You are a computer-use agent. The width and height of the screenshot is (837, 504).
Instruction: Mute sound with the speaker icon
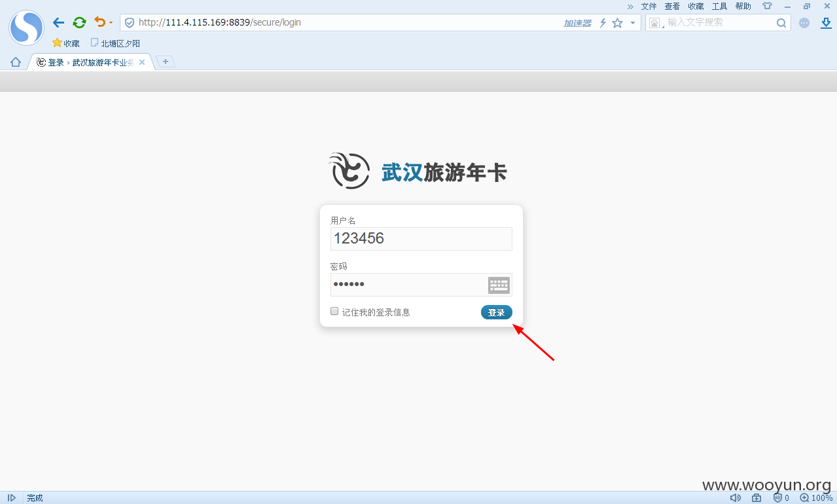735,498
